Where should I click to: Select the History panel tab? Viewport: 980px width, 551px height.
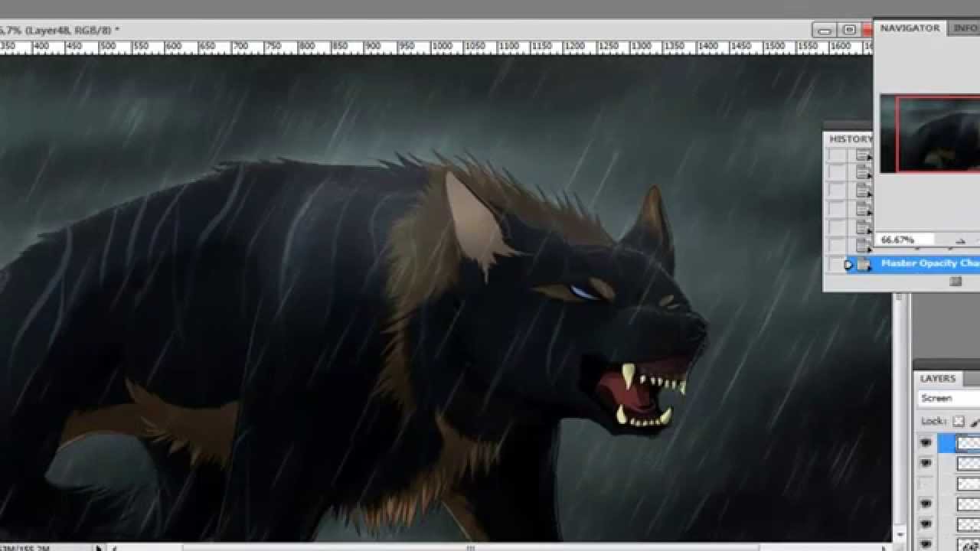[851, 139]
